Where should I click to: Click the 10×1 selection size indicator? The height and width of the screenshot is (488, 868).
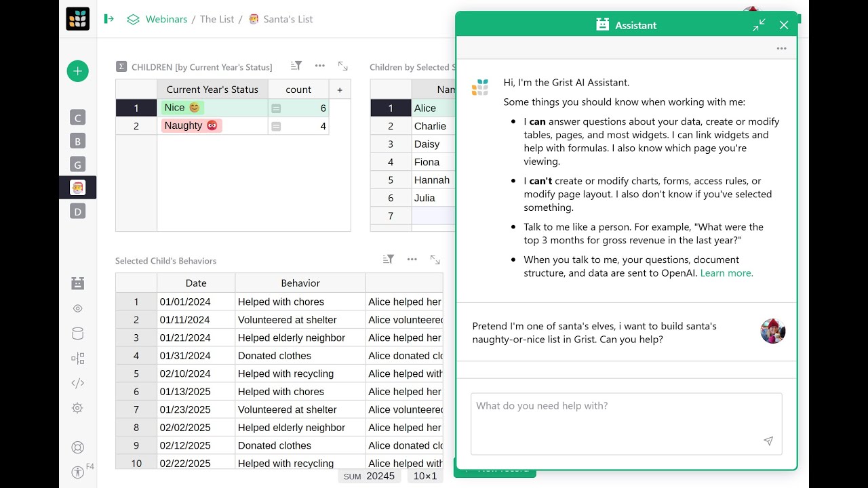[x=425, y=476]
